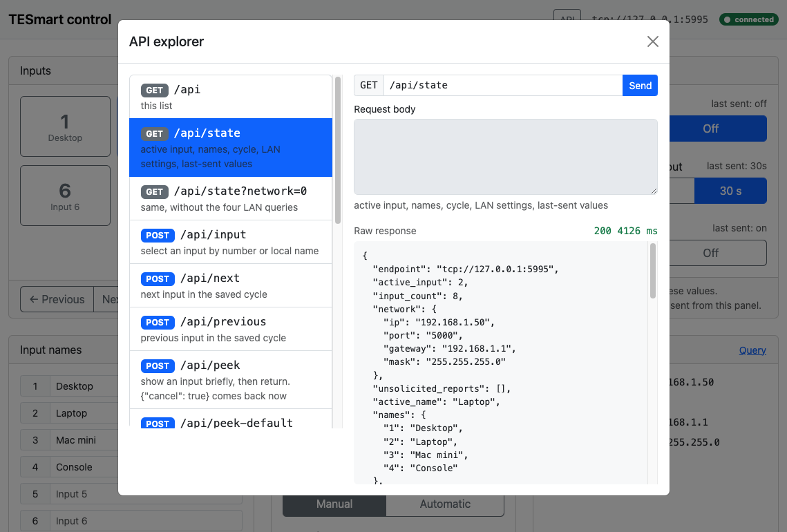Viewport: 787px width, 532px height.
Task: Select the GET /api/state endpoint entry
Action: point(231,148)
